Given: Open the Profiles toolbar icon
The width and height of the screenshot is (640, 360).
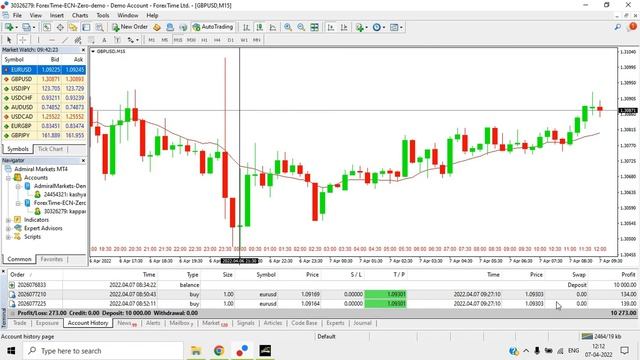Looking at the screenshot, I should click(26, 27).
